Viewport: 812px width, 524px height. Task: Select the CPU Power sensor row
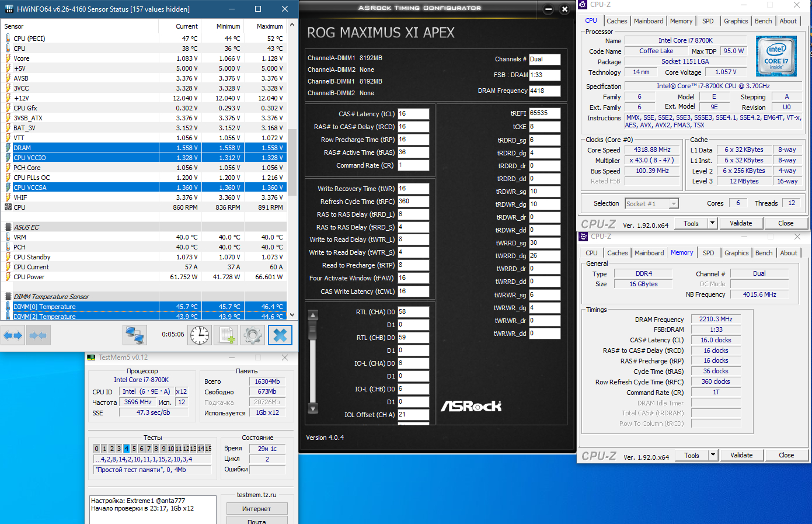pos(144,277)
